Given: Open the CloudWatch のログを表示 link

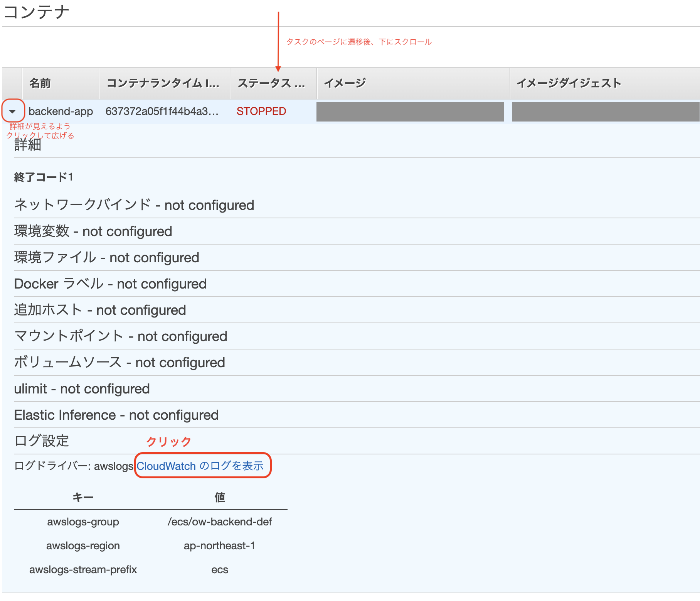Looking at the screenshot, I should pos(202,466).
